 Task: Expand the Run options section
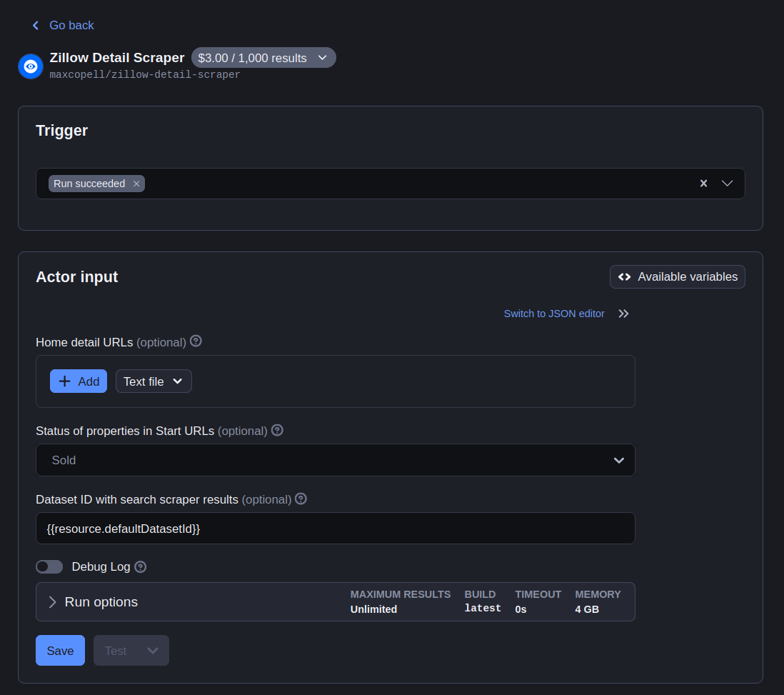click(336, 601)
